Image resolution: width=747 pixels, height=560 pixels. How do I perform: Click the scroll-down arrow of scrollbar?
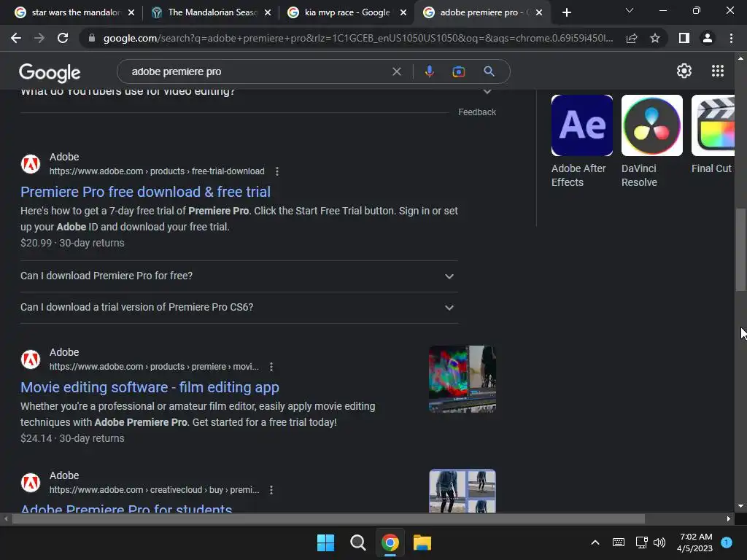740,506
